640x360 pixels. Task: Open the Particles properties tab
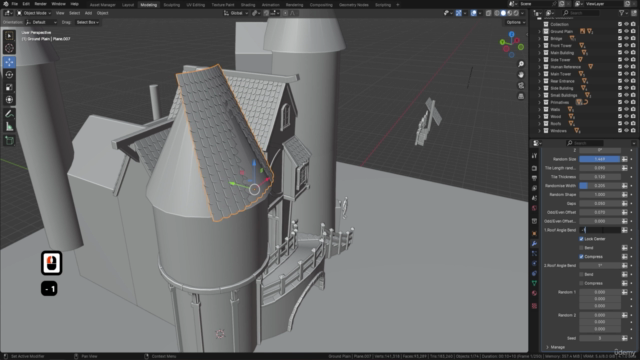tap(534, 253)
